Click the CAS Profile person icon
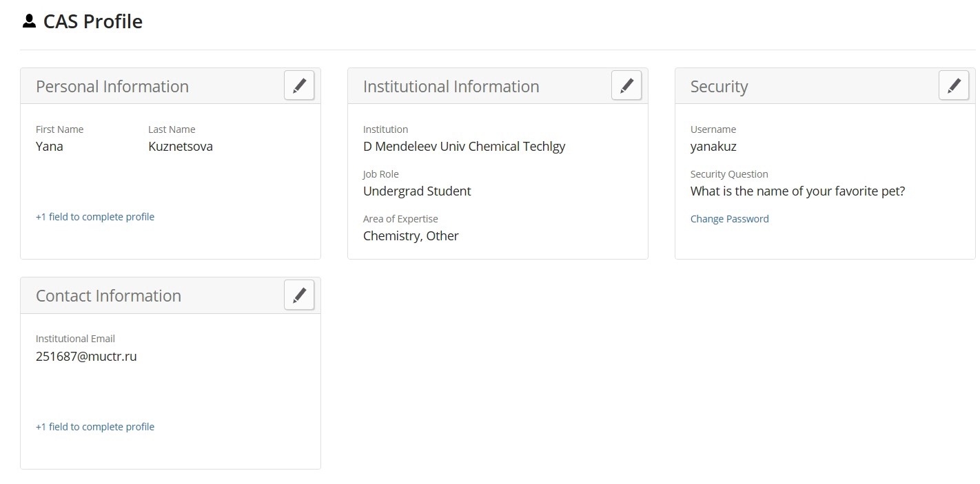This screenshot has width=980, height=484. (x=29, y=21)
